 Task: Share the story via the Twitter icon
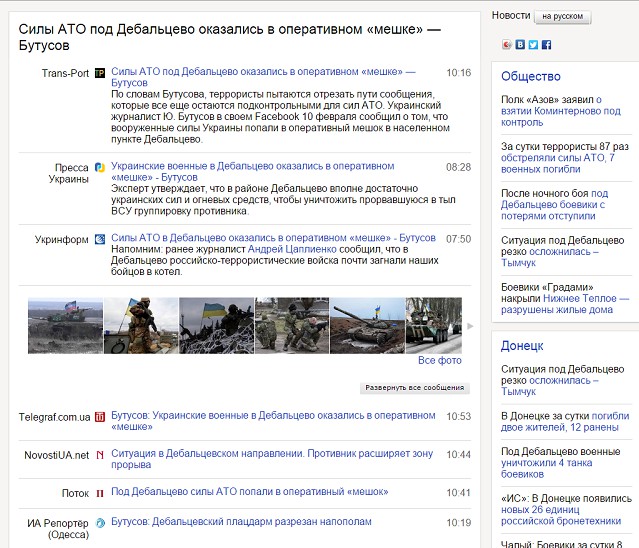pyautogui.click(x=533, y=45)
